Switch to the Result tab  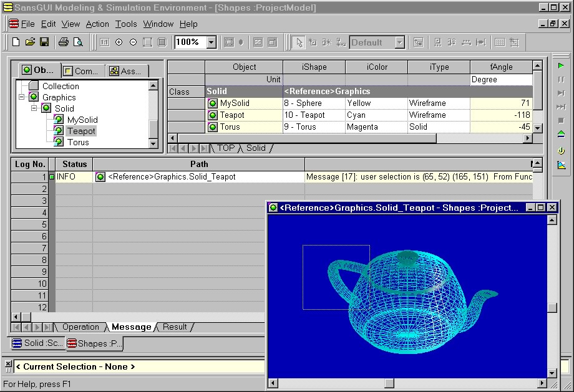click(x=175, y=327)
